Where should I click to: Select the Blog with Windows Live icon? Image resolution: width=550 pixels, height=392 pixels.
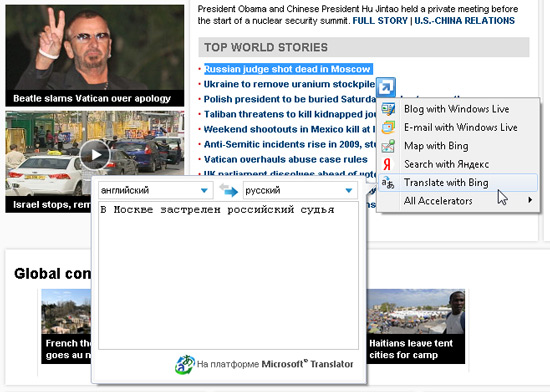click(x=388, y=109)
